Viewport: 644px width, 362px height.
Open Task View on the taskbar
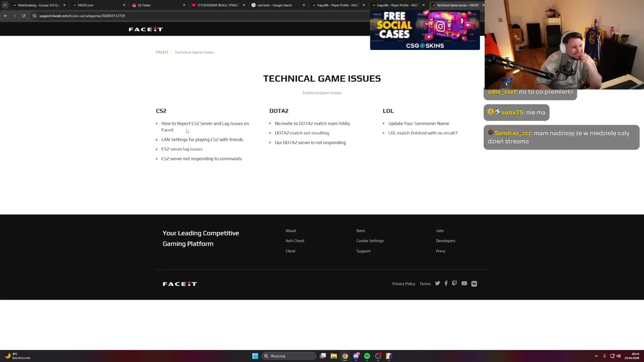pos(323,356)
